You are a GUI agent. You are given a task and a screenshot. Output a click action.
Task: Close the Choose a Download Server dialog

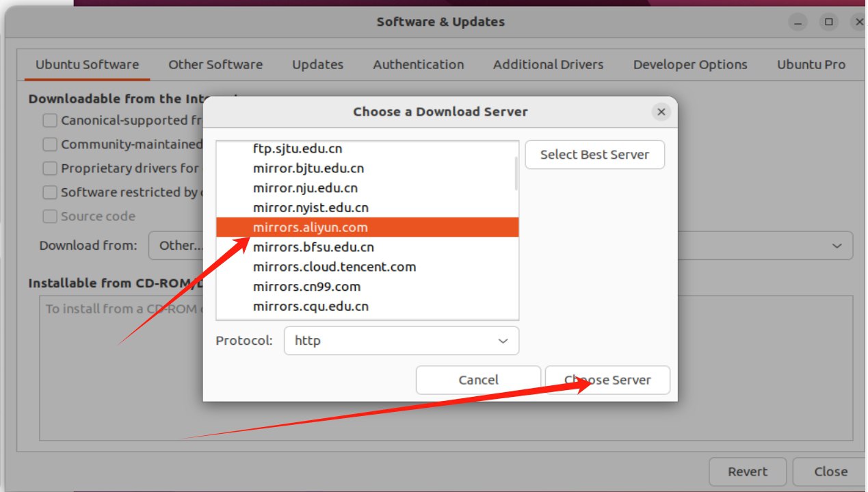coord(661,112)
